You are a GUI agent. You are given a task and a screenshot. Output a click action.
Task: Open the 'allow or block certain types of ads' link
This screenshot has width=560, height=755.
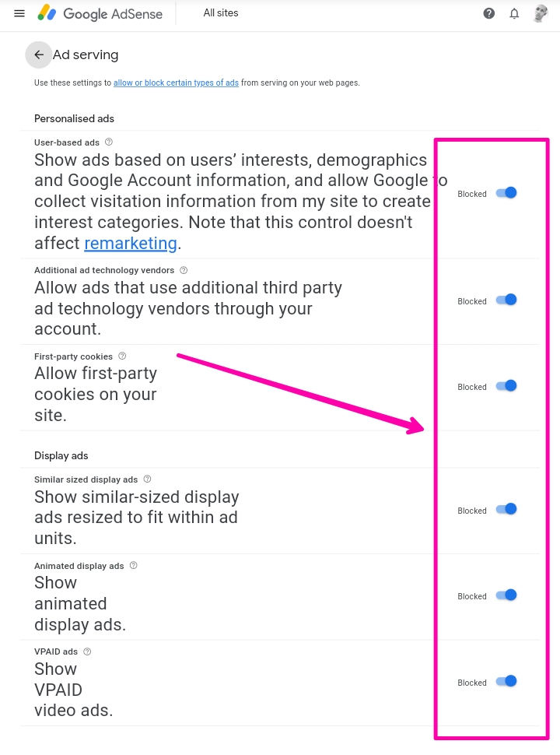pos(176,83)
